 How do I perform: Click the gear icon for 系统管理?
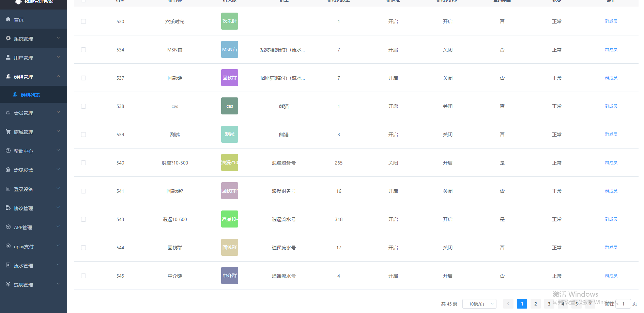pos(8,38)
